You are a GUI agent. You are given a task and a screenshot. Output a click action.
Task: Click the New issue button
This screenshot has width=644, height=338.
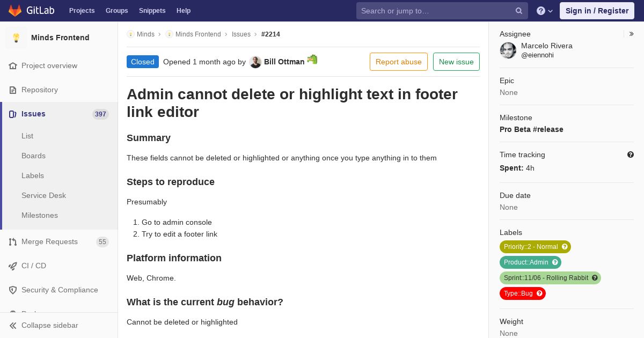[x=456, y=62]
